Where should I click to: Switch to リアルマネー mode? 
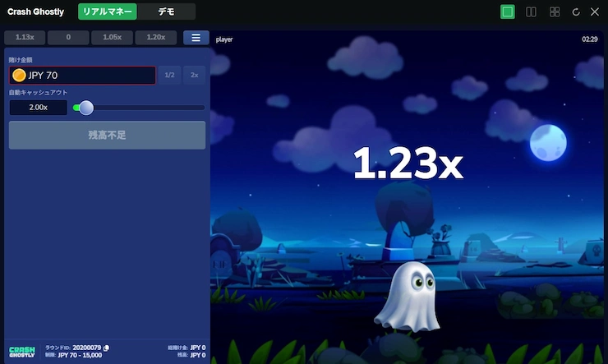pyautogui.click(x=107, y=12)
